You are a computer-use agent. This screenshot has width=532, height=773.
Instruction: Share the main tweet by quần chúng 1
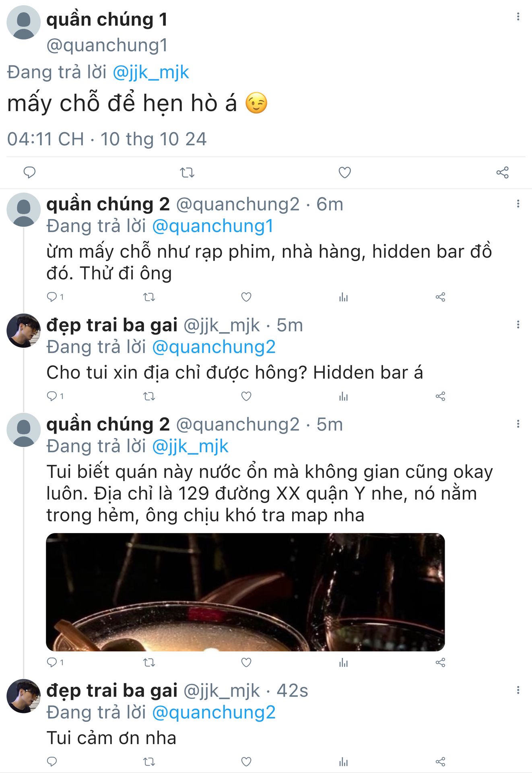click(502, 172)
